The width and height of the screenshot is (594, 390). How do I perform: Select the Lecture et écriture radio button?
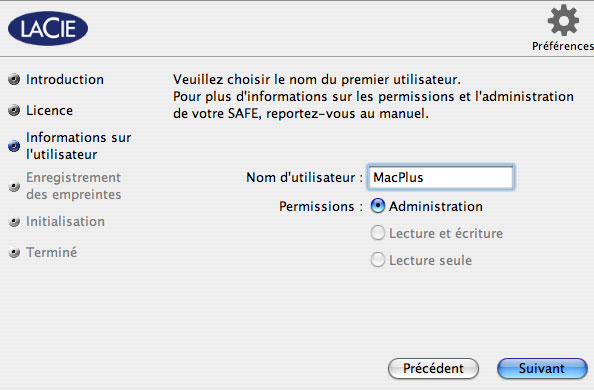378,233
